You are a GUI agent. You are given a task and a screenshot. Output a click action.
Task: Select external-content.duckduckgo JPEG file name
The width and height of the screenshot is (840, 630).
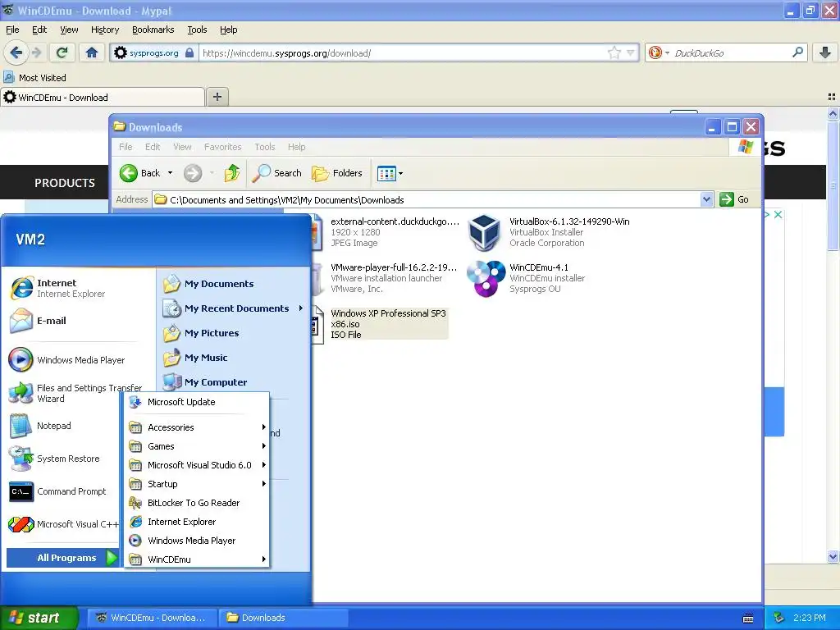[x=395, y=221]
